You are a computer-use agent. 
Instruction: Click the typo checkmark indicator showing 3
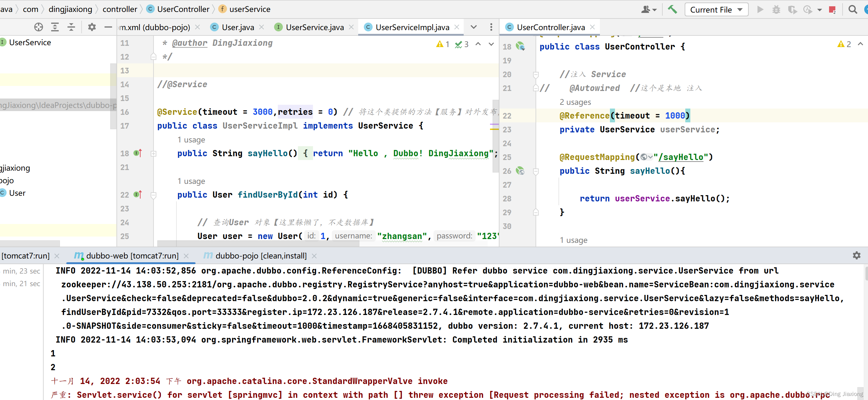point(462,44)
